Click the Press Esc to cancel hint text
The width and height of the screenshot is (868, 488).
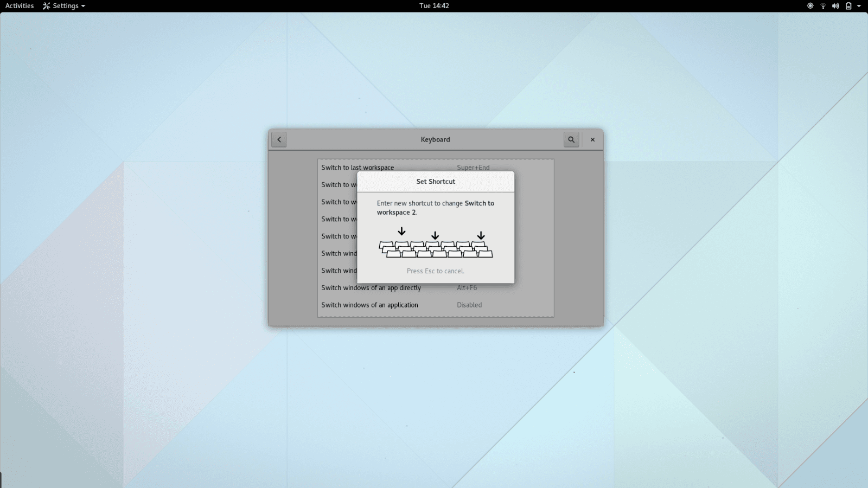pos(435,271)
